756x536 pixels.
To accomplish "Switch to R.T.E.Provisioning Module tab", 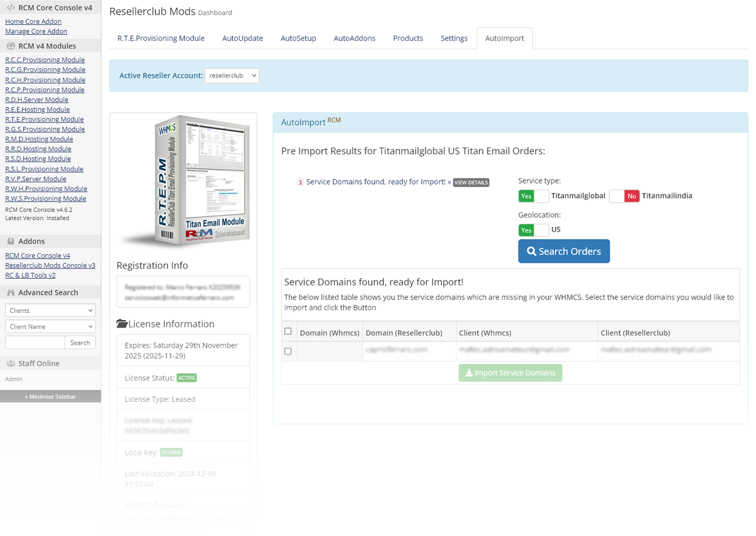I will (161, 38).
